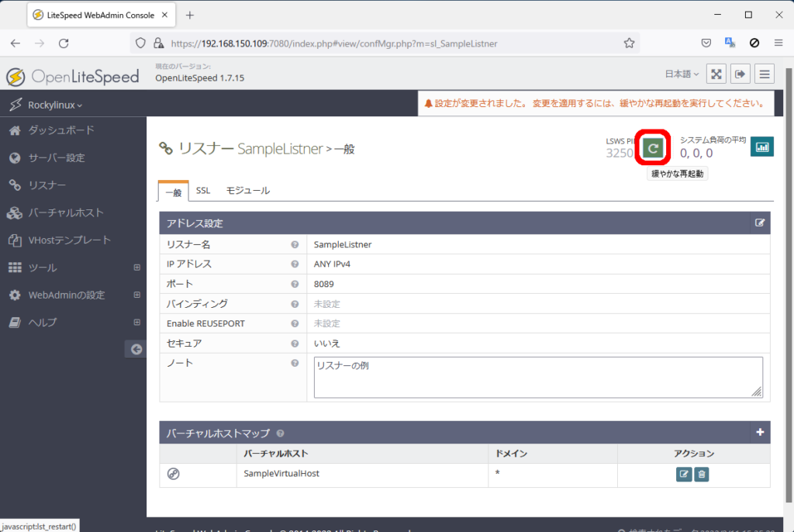Open the real-time stats chart icon
The width and height of the screenshot is (794, 532).
[761, 146]
